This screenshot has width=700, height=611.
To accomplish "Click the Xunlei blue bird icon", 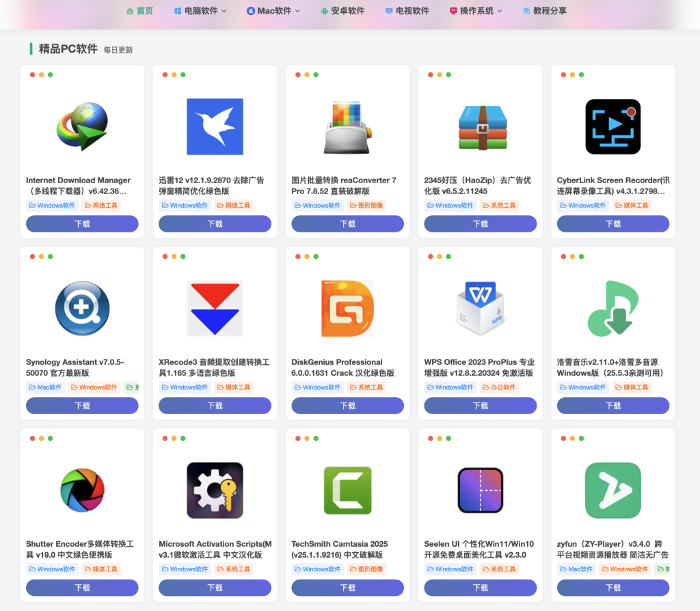I will (x=215, y=126).
